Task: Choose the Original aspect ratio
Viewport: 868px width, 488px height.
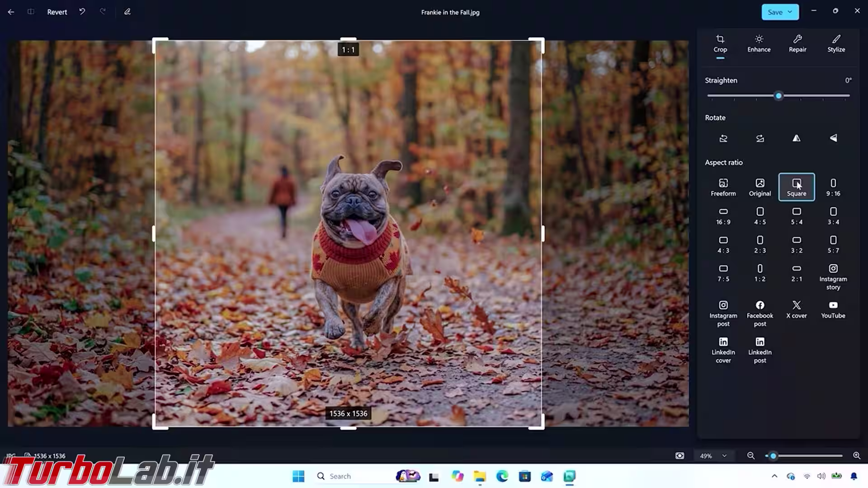Action: coord(760,187)
